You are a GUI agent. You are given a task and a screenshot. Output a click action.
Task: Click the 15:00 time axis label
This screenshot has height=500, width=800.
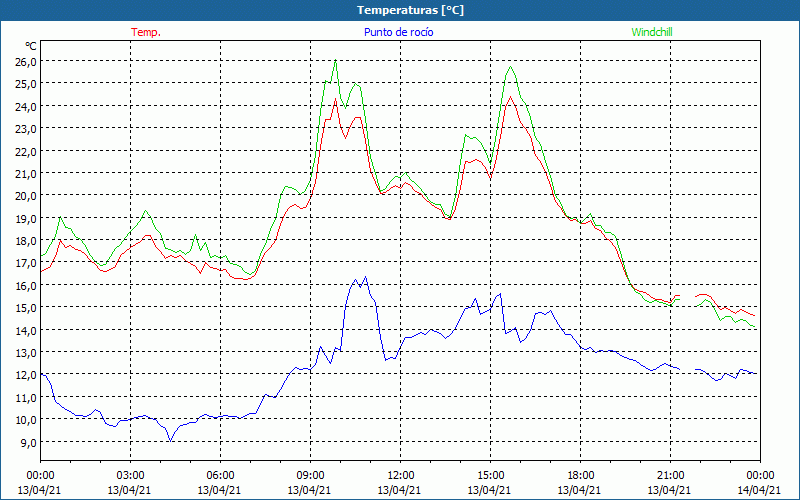[490, 476]
